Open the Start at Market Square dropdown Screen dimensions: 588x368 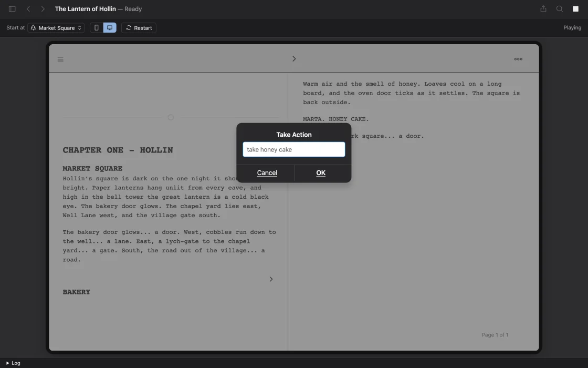pos(56,28)
